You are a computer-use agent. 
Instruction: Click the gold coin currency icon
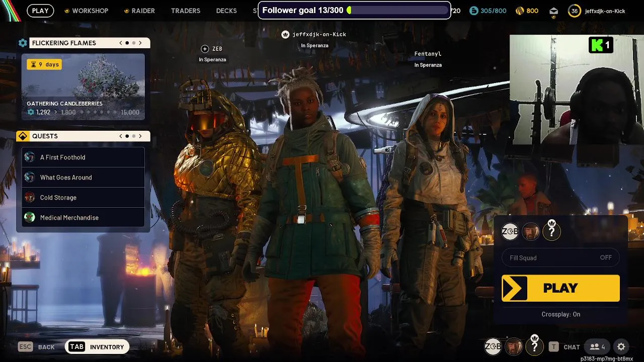click(x=520, y=11)
